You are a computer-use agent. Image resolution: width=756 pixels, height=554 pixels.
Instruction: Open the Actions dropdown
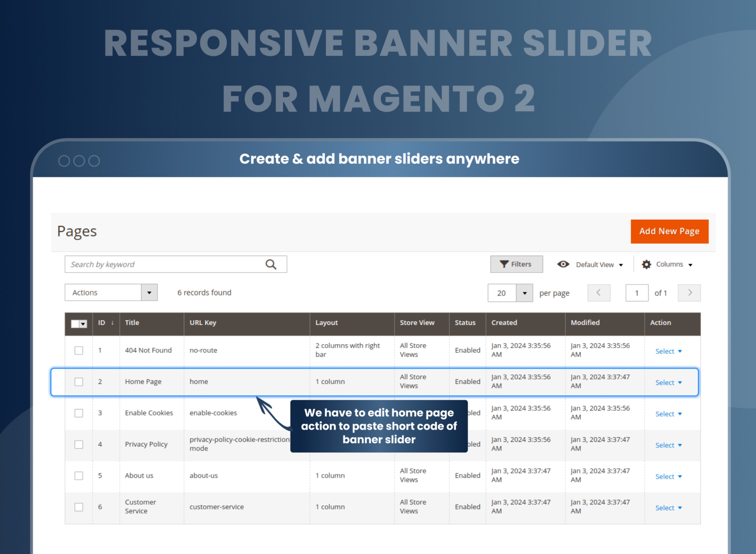(x=111, y=292)
